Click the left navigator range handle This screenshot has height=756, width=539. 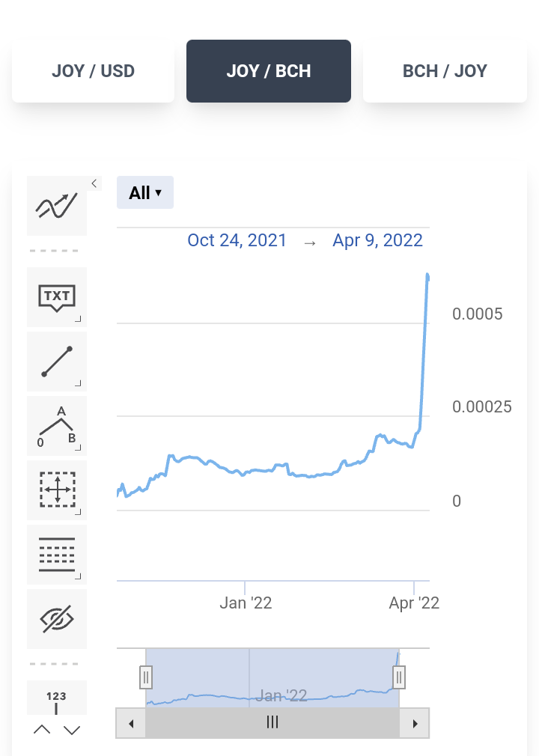point(145,677)
